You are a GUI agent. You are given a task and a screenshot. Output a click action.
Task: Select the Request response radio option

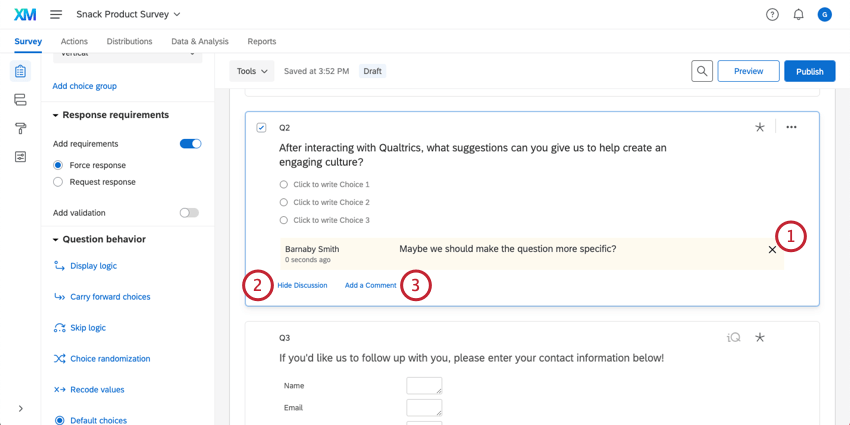[x=58, y=182]
